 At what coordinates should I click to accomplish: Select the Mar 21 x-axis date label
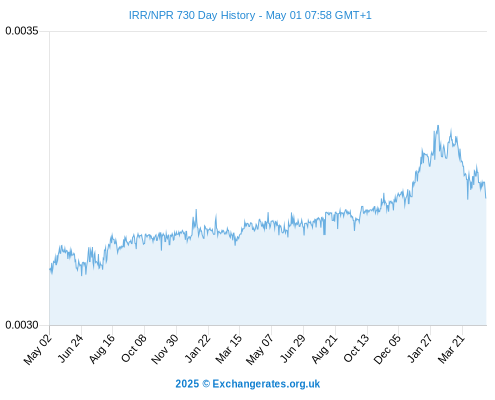[x=451, y=349]
